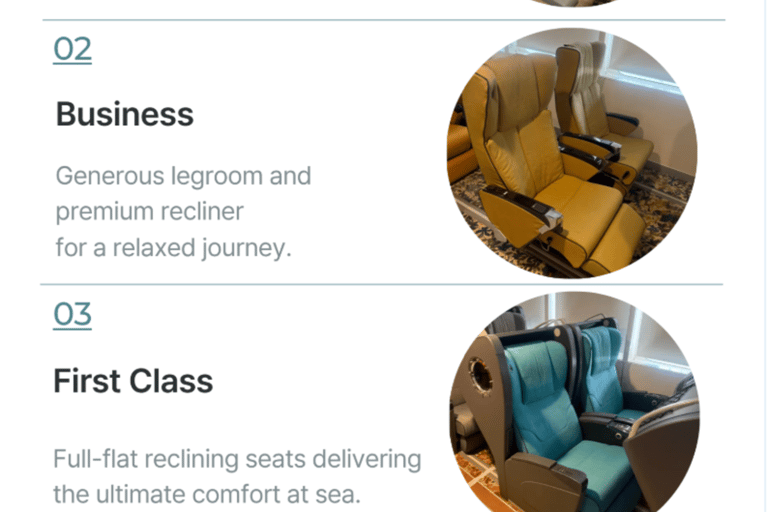Click 'Full-flat reclining seats delivering' text line
Viewport: 768px width, 512px height.
(237, 459)
